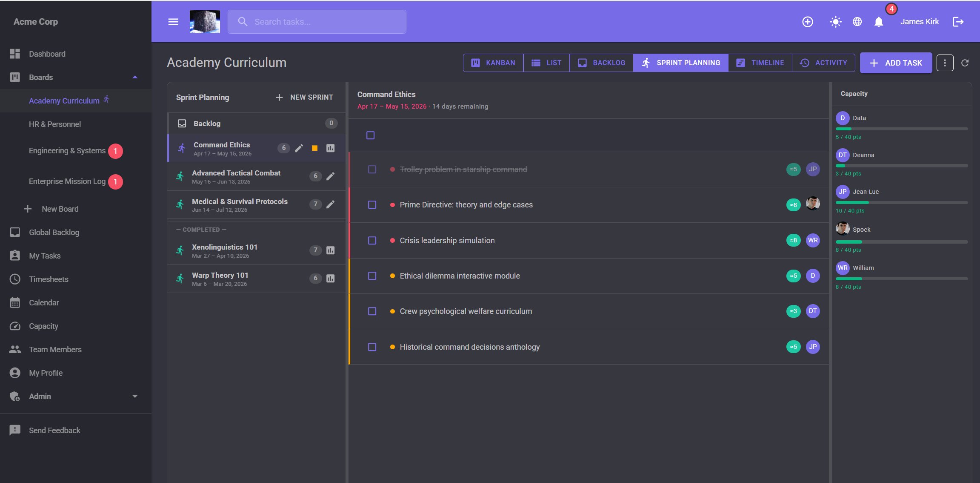Click Jean-Luc's capacity progress bar

pos(901,202)
